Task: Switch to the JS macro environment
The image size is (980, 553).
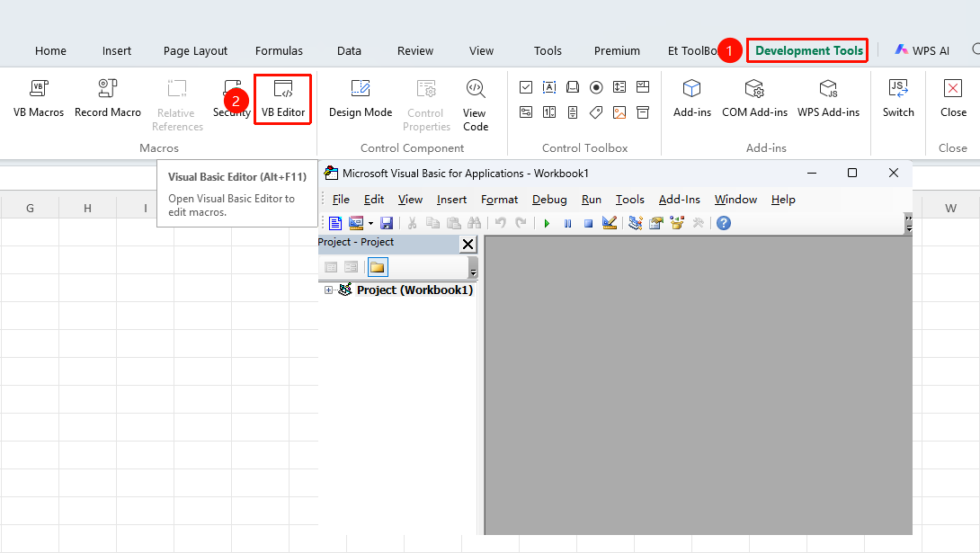Action: point(898,98)
